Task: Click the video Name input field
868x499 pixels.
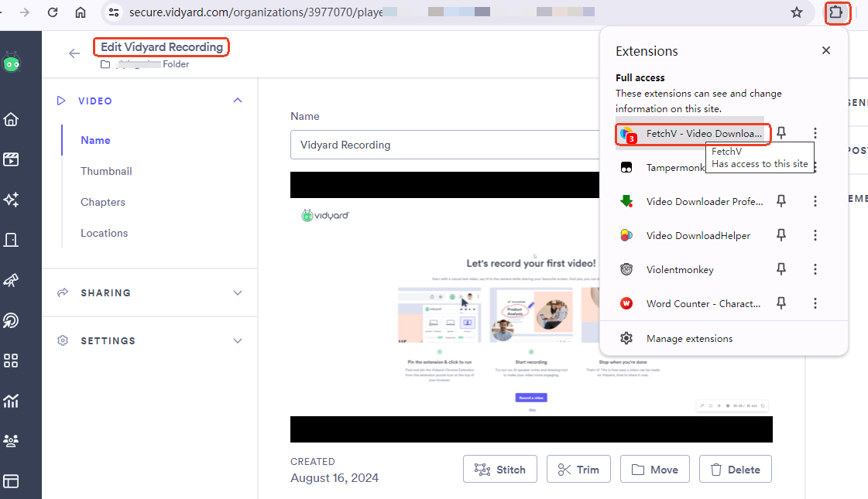Action: coord(441,145)
